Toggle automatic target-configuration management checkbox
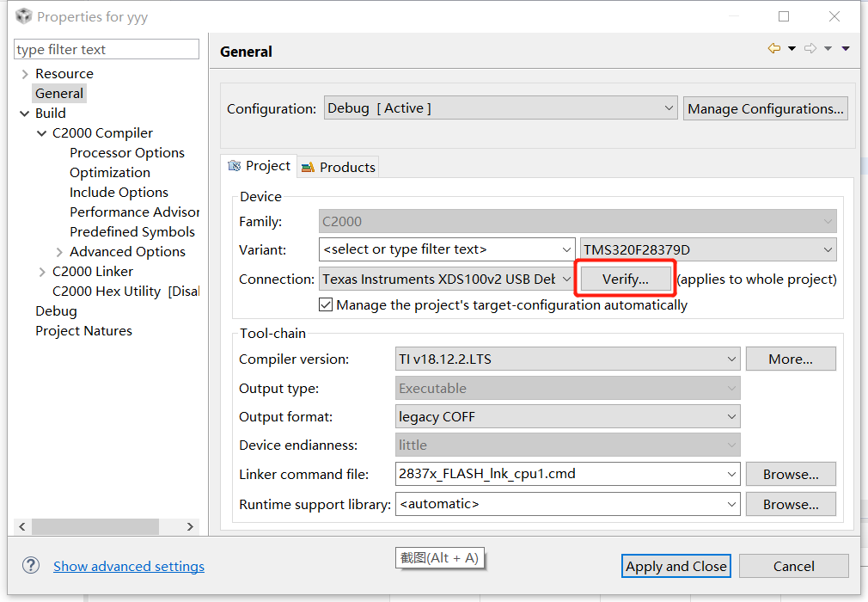Screen dimensions: 868x602 tap(326, 304)
